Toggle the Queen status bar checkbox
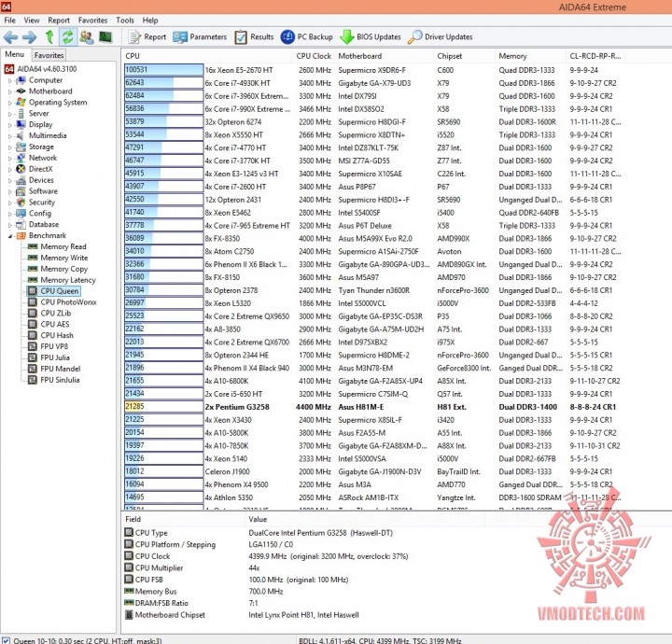The height and width of the screenshot is (644, 672). [6, 640]
